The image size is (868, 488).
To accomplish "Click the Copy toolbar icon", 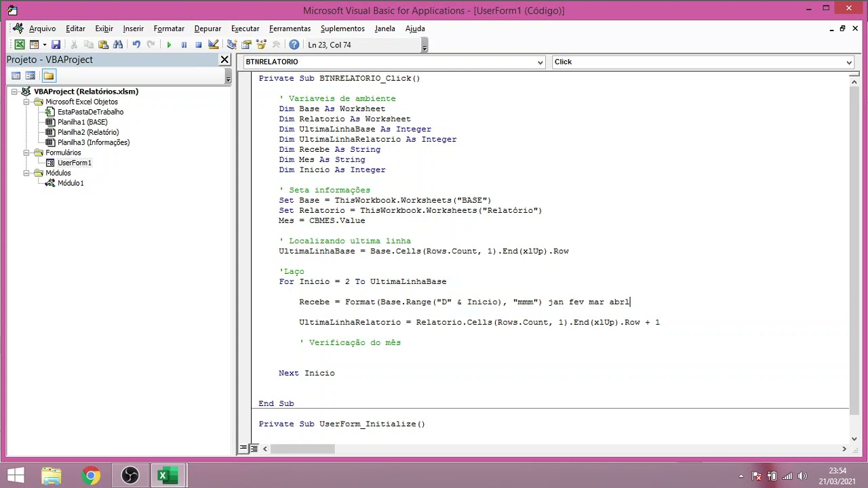I will click(88, 45).
